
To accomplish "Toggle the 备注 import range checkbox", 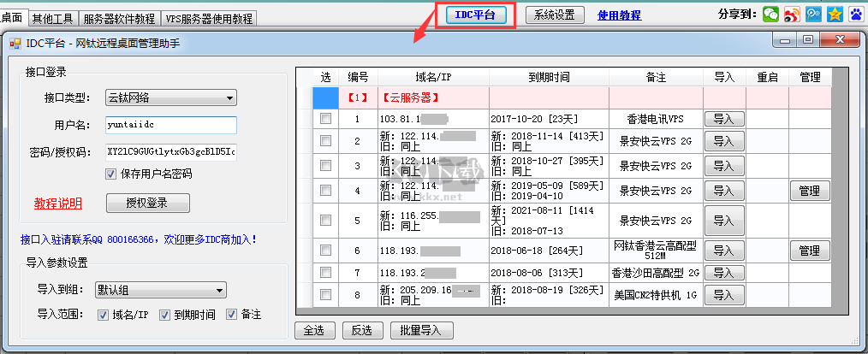I will point(231,315).
